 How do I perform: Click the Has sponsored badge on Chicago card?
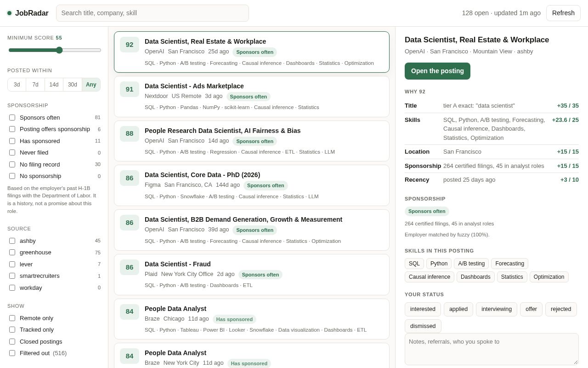pyautogui.click(x=234, y=319)
